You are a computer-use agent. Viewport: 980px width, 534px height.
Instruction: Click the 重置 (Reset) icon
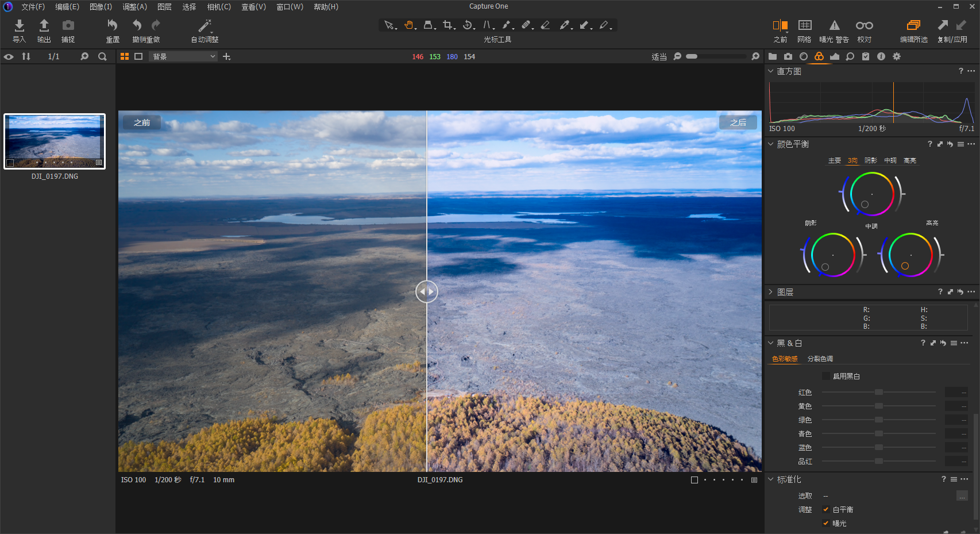coord(113,25)
